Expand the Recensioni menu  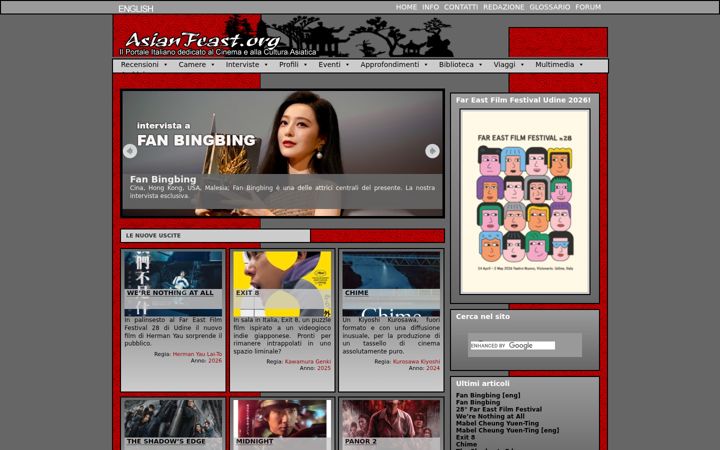[144, 65]
